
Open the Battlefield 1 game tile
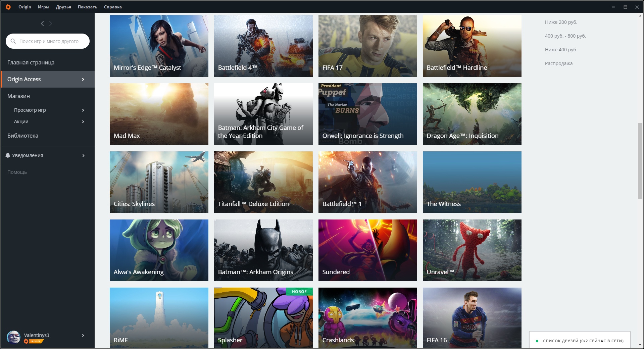point(368,182)
